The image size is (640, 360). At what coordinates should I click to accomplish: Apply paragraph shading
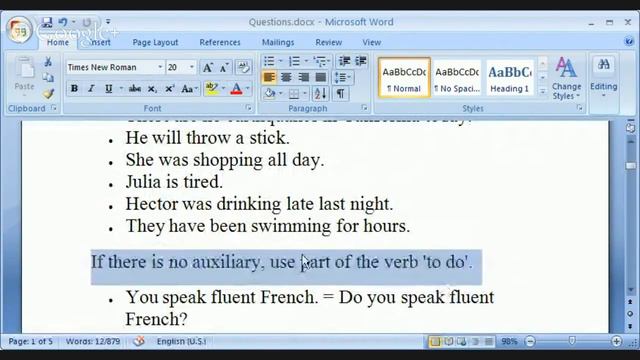[269, 94]
